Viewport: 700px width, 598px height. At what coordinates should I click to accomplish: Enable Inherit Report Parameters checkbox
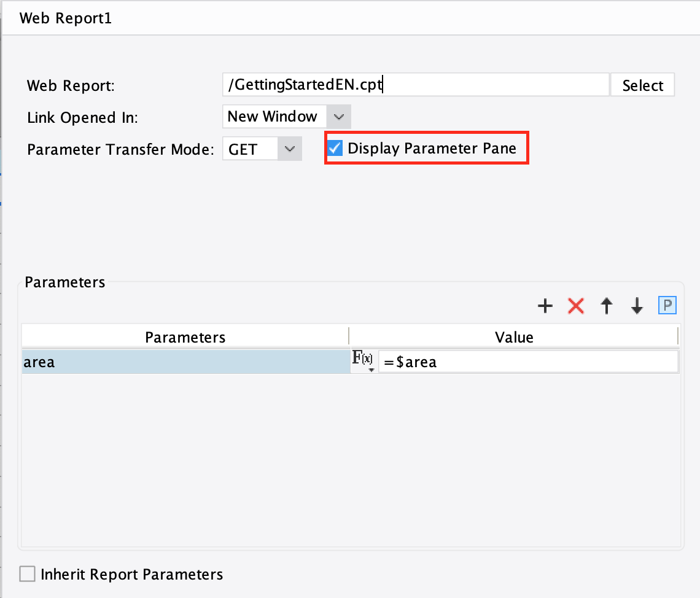point(27,574)
